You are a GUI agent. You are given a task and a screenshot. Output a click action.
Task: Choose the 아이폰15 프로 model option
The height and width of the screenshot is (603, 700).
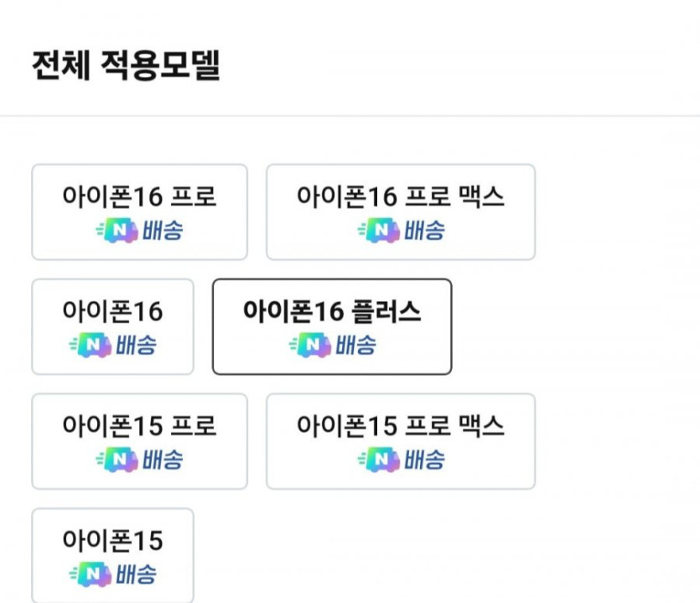pos(139,427)
